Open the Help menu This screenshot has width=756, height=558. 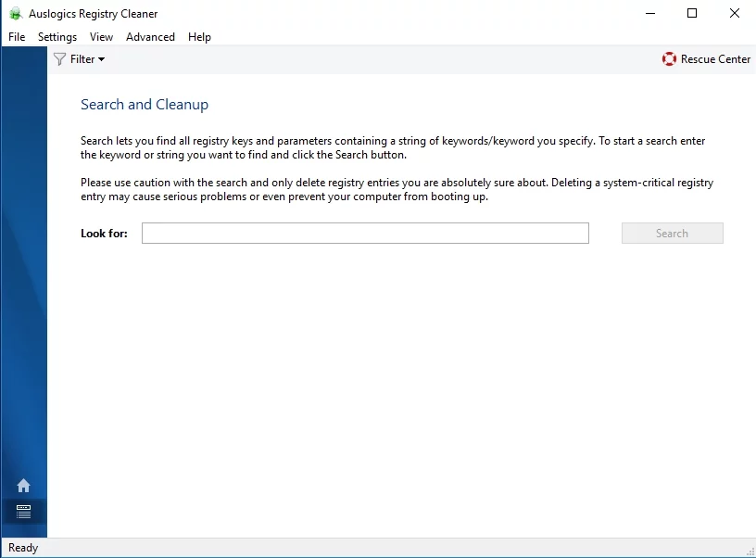click(x=199, y=37)
